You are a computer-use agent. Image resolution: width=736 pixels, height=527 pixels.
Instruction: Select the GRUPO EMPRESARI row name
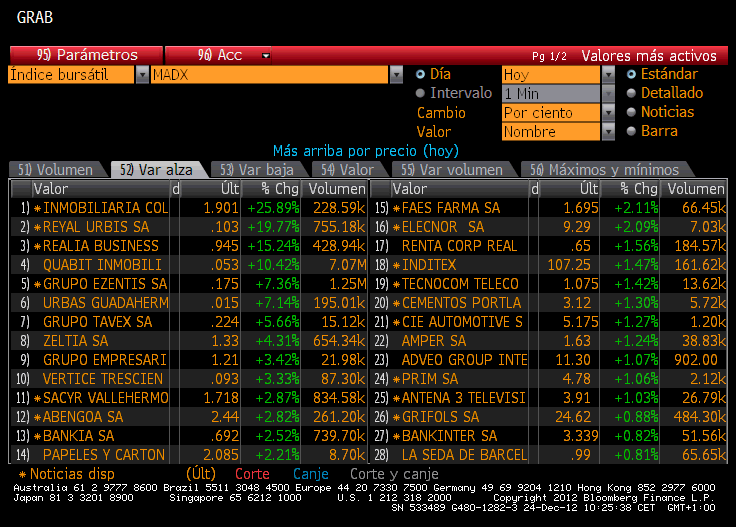coord(105,360)
